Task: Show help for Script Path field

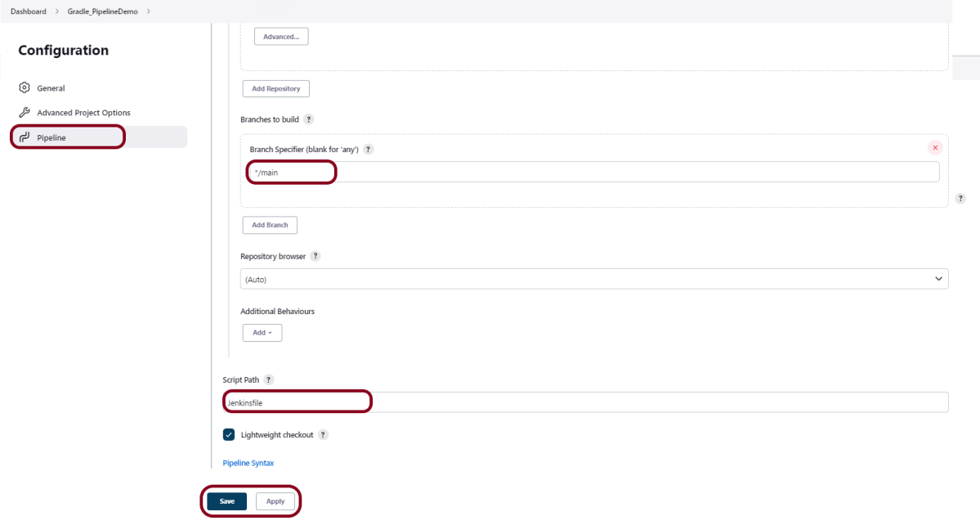Action: point(269,380)
